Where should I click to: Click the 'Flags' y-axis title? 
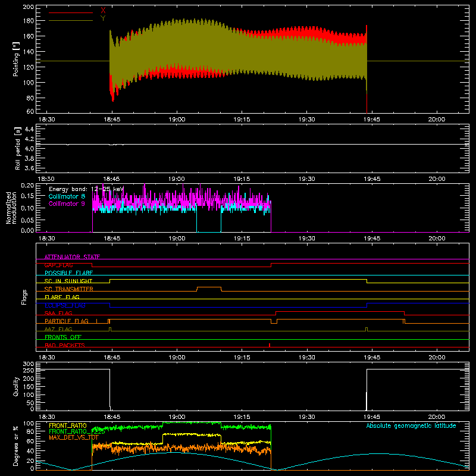(x=24, y=297)
